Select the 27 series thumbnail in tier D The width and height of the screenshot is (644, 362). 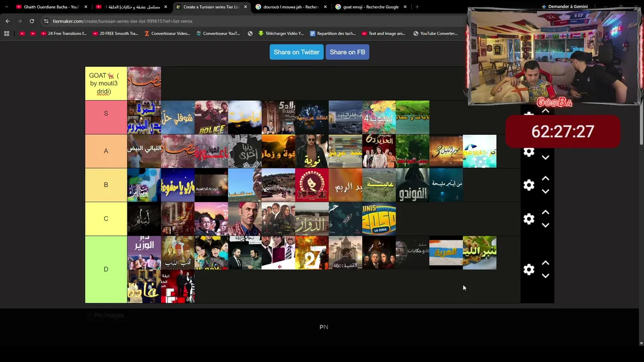click(312, 252)
